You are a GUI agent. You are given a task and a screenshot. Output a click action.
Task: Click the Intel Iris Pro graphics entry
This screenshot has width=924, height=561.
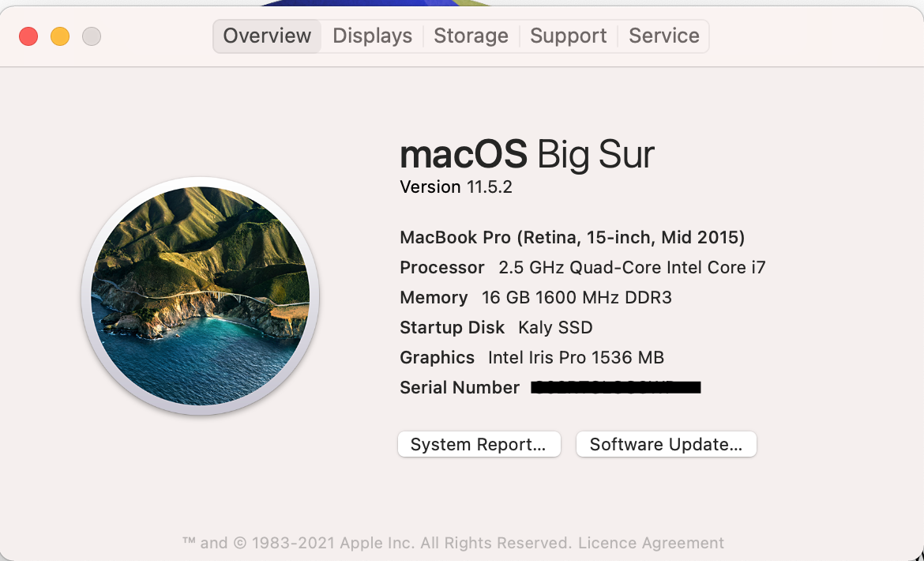tap(531, 357)
